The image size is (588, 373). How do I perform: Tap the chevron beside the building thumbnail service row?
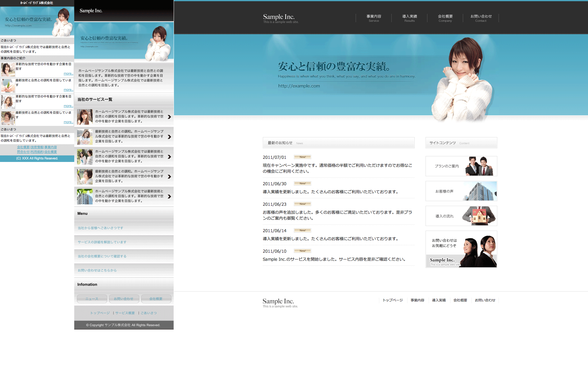point(169,196)
